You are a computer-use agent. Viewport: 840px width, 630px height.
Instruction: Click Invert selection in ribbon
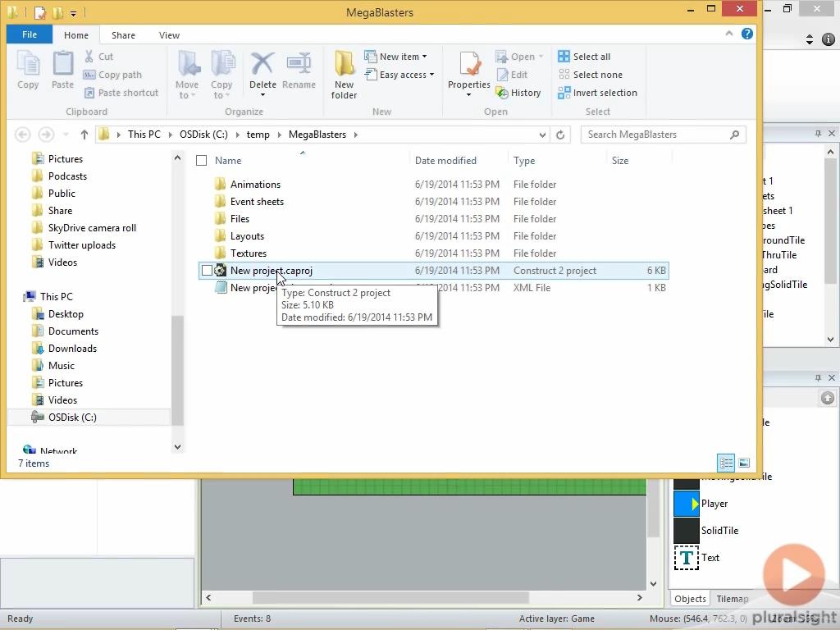pyautogui.click(x=598, y=93)
